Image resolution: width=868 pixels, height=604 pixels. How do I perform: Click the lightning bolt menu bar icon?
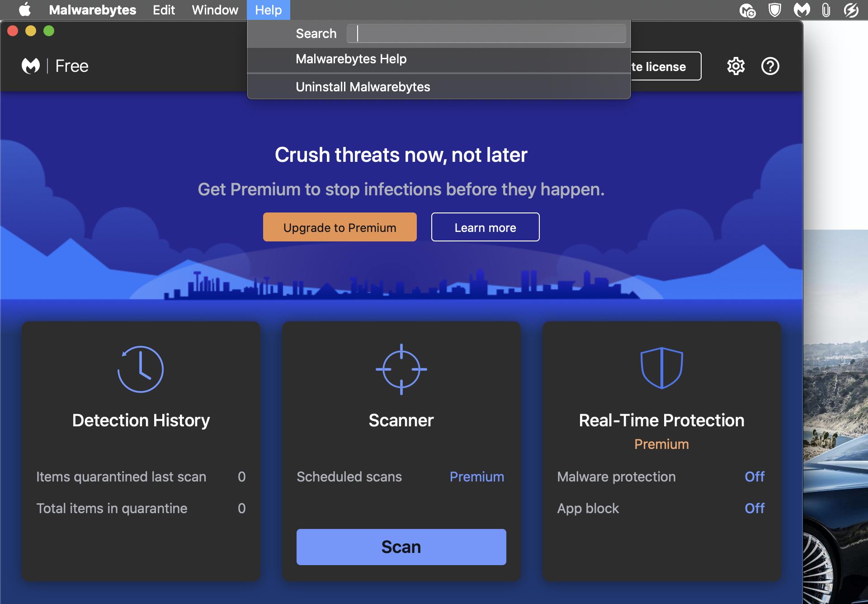tap(851, 9)
